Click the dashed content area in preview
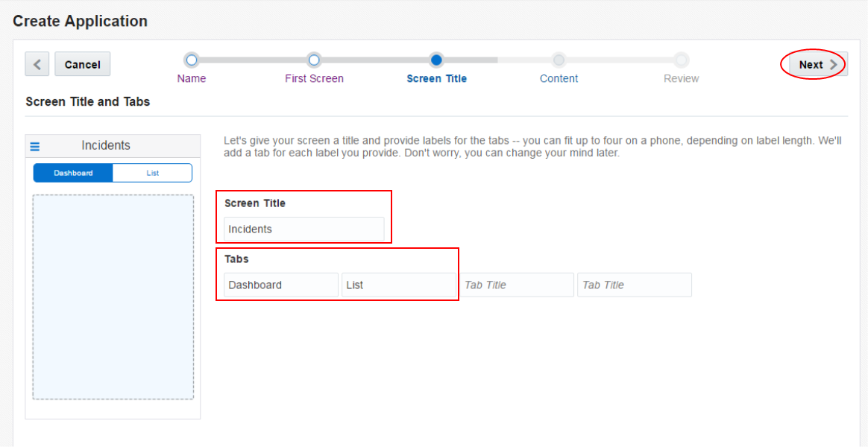Screen dimensions: 868x447 pos(113,297)
